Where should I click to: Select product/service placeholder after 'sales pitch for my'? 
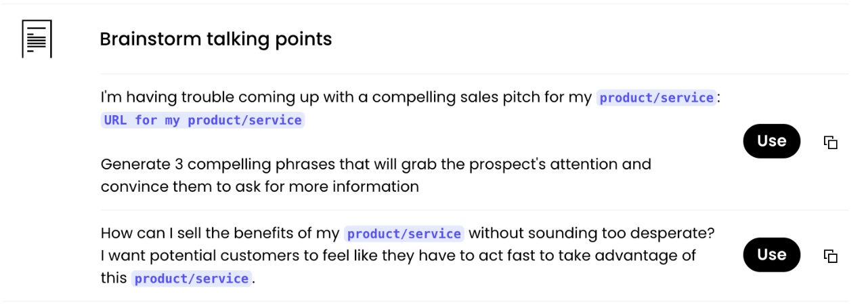[656, 98]
